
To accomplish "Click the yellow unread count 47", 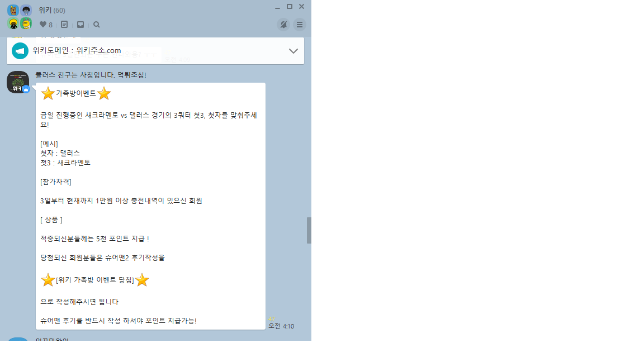I will click(x=272, y=319).
